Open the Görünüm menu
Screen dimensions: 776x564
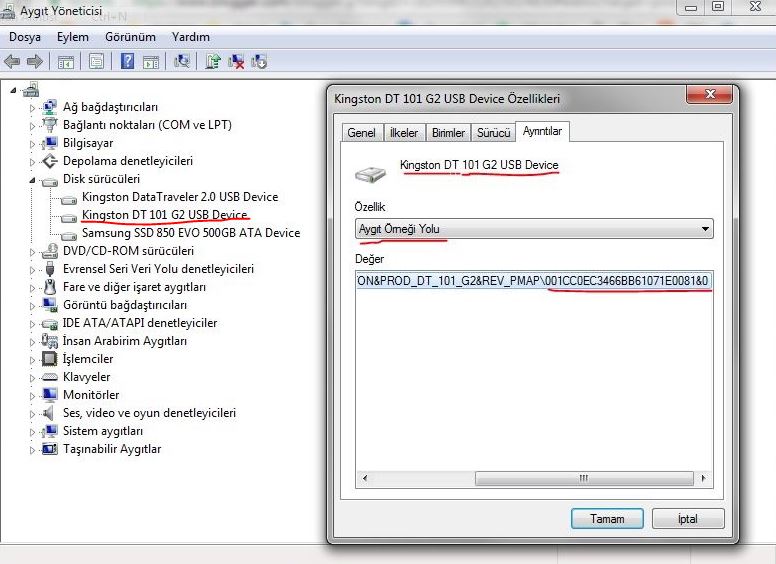point(130,37)
